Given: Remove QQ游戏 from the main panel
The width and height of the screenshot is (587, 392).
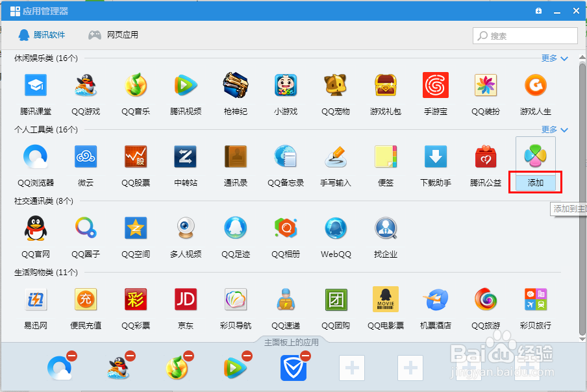Looking at the screenshot, I should tap(130, 356).
